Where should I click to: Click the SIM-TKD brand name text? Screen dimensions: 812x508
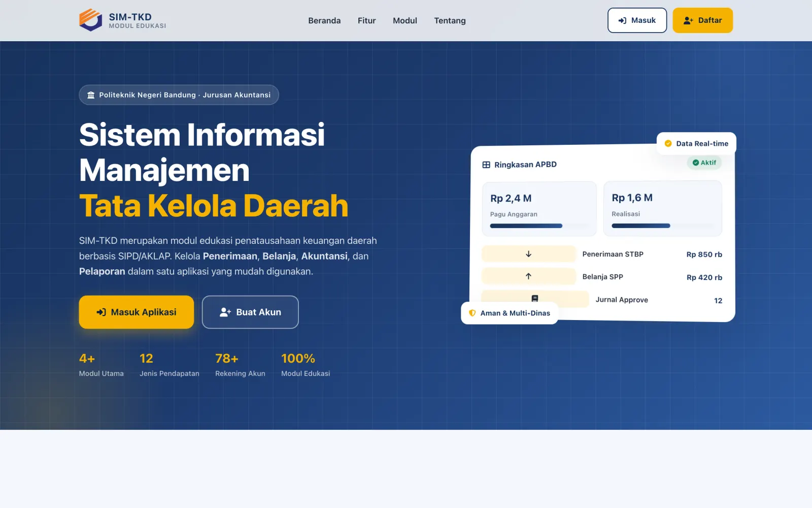click(x=130, y=17)
